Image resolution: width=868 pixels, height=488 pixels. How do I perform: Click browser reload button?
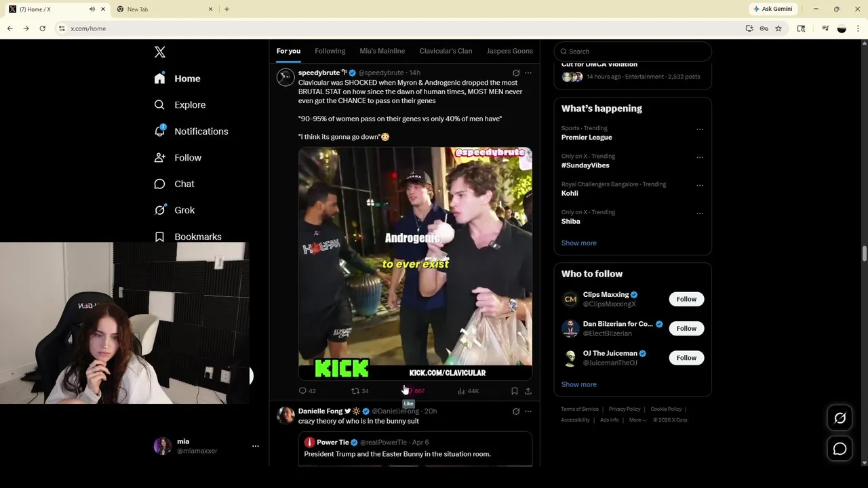point(42,28)
